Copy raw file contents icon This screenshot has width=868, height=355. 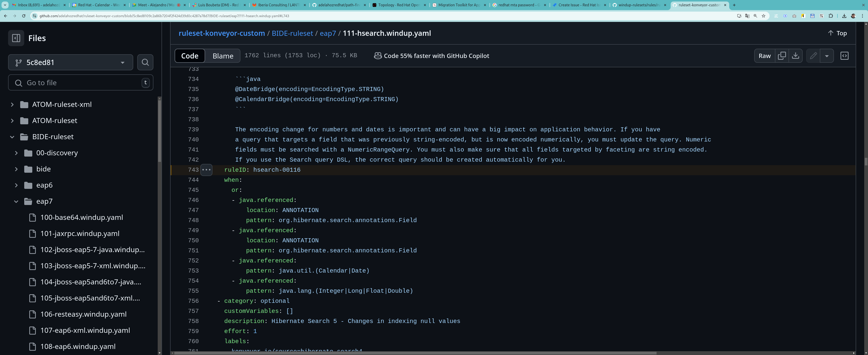(x=782, y=56)
